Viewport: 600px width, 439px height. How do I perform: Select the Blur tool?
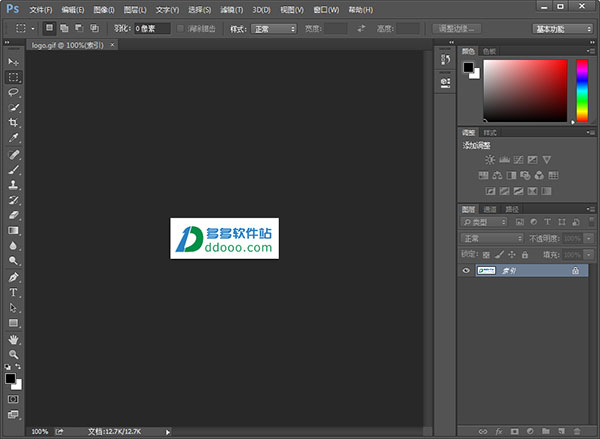click(x=13, y=246)
